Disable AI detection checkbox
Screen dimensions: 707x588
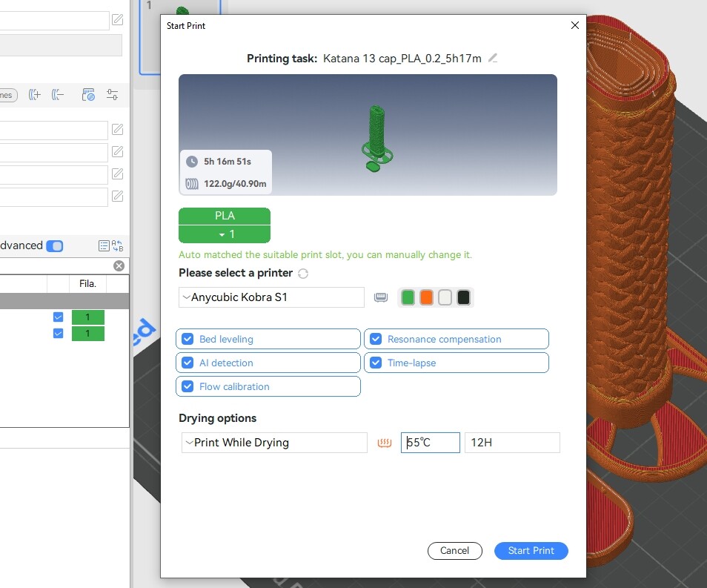187,363
